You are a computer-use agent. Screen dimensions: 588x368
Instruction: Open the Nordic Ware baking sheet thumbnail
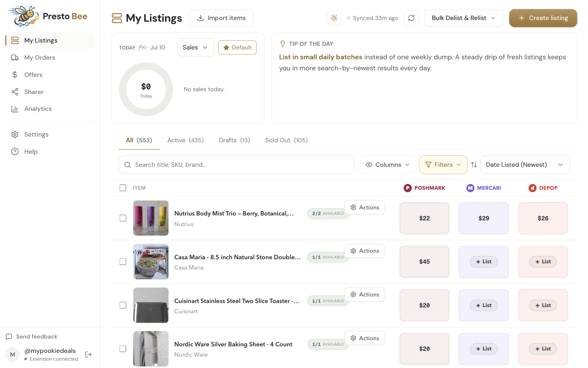coord(151,349)
